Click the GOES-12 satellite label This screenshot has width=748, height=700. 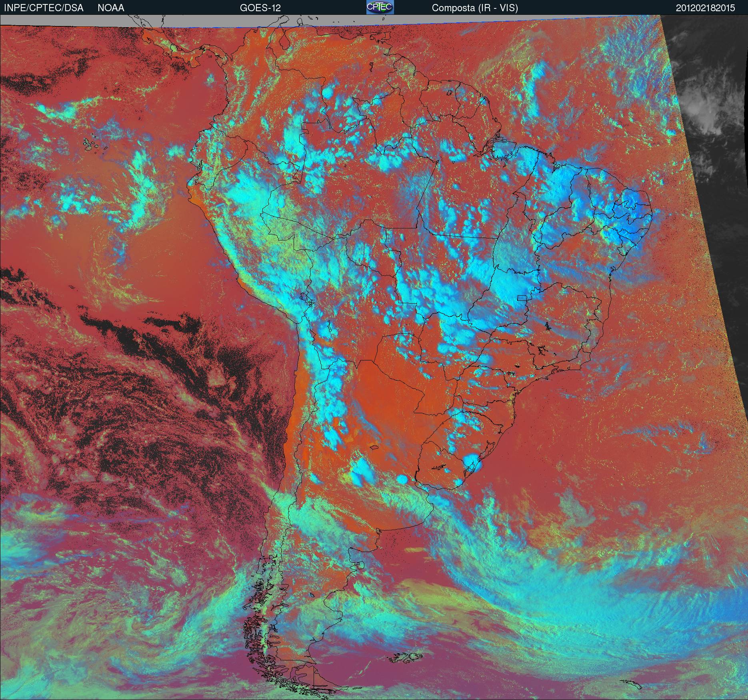pos(260,8)
